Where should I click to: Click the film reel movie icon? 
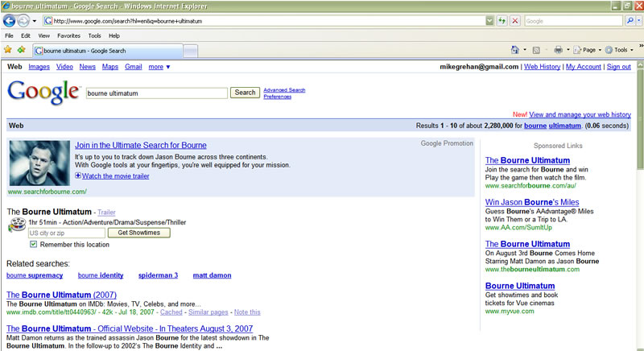tap(17, 225)
